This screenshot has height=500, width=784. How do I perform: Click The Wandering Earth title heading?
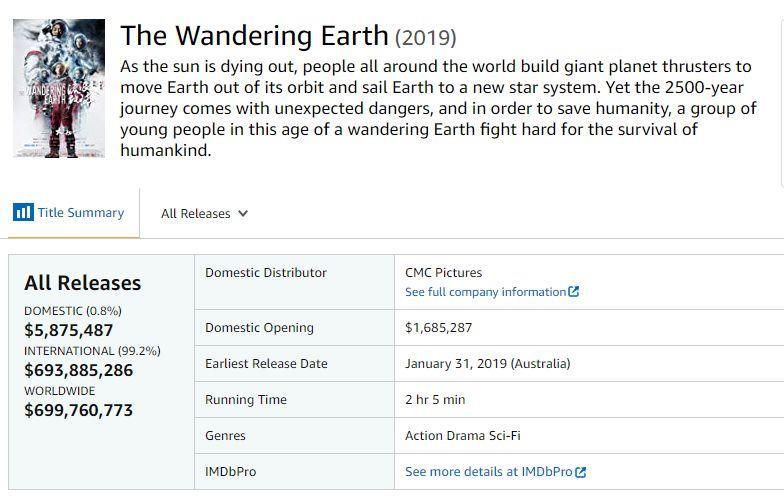(254, 36)
